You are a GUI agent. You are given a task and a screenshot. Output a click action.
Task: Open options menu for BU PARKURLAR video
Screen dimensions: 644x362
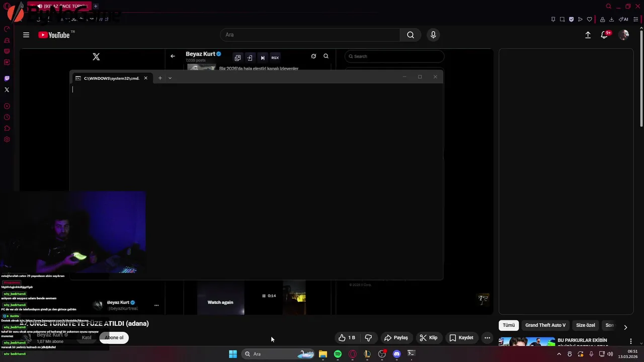(x=630, y=341)
